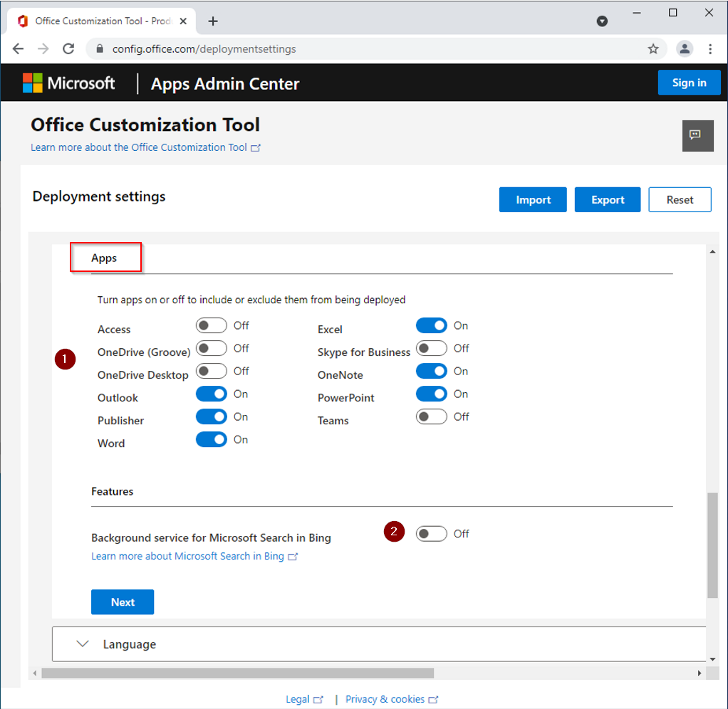
Task: Open the feedback chat icon
Action: click(697, 135)
